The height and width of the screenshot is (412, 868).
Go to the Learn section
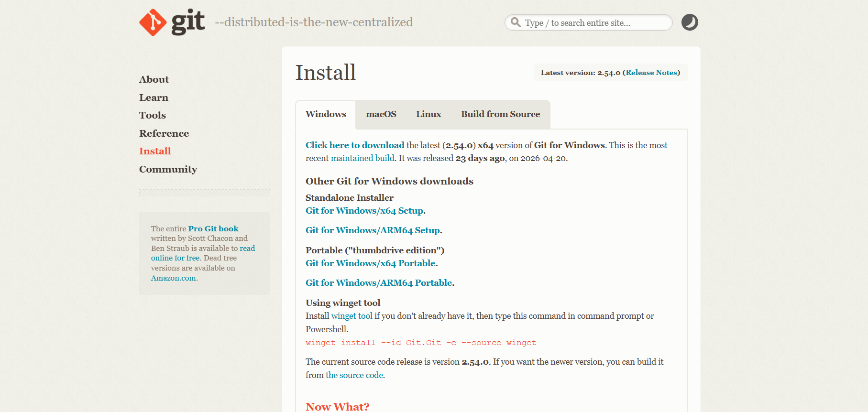coord(154,98)
